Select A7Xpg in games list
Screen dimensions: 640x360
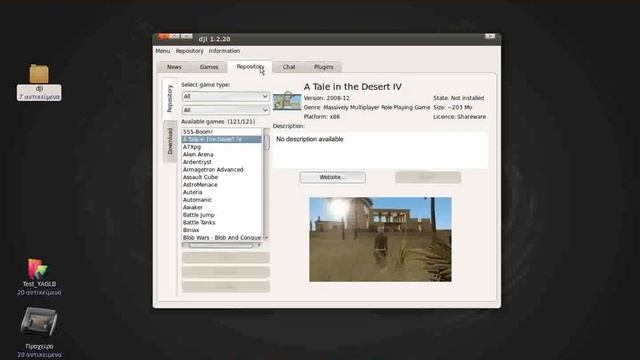pos(222,147)
